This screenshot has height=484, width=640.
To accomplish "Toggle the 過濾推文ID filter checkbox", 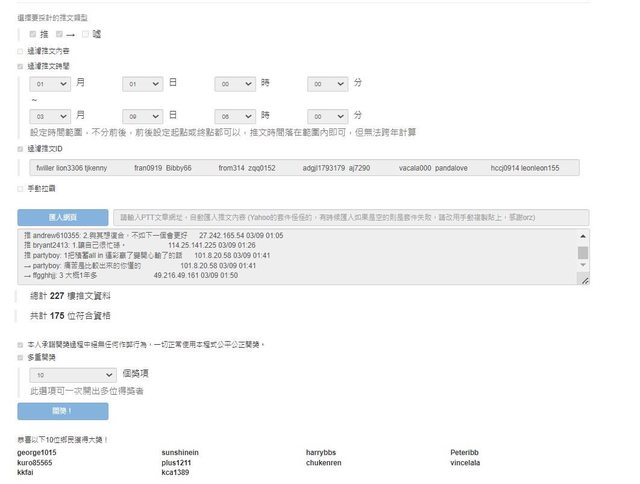I will click(x=20, y=148).
